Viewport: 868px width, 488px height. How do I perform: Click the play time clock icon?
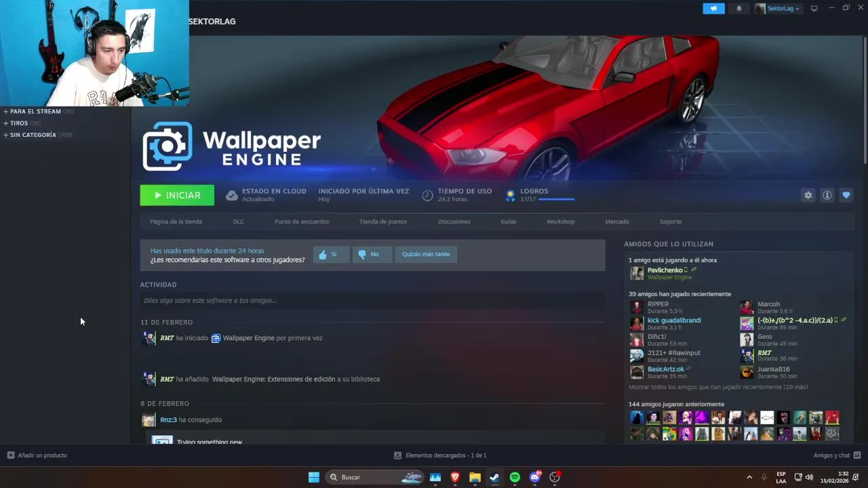pyautogui.click(x=427, y=195)
